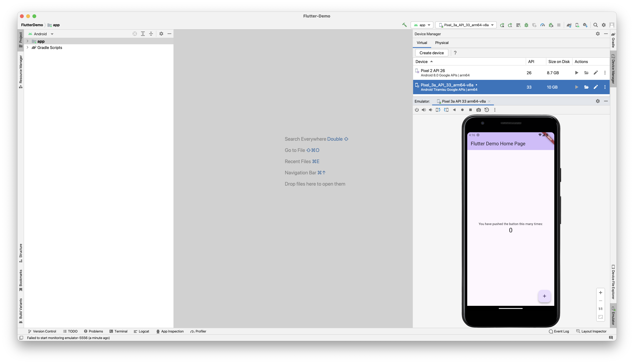Image resolution: width=634 pixels, height=364 pixels.
Task: Toggle the Resource Manager side tab
Action: point(20,72)
